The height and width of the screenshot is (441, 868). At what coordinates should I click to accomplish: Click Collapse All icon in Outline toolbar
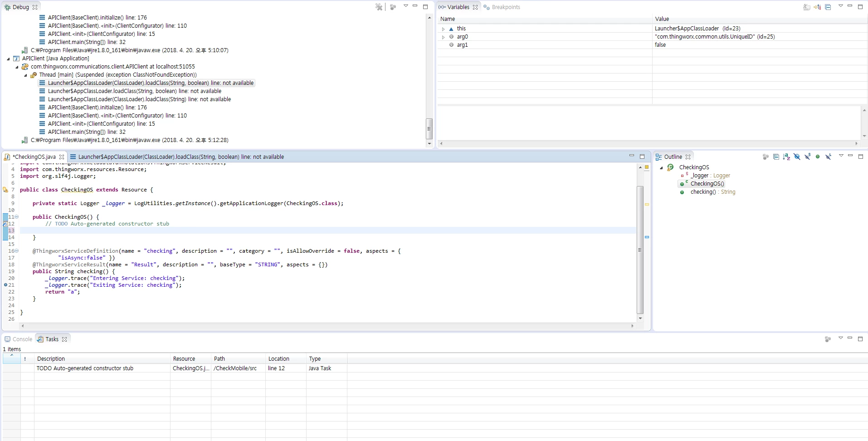(776, 157)
